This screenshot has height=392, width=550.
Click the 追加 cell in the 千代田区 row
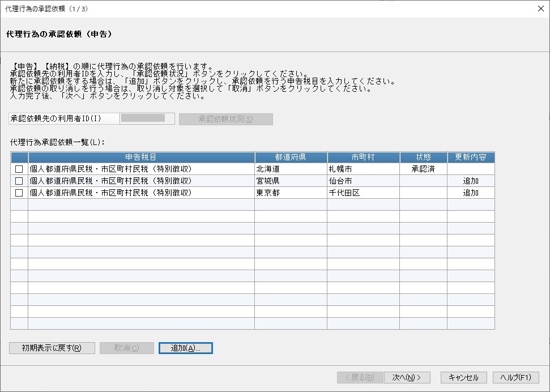point(471,193)
